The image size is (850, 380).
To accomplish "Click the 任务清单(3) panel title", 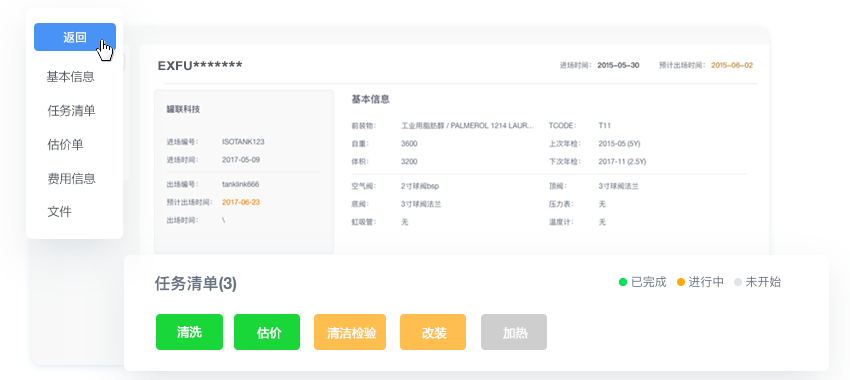I will (196, 284).
